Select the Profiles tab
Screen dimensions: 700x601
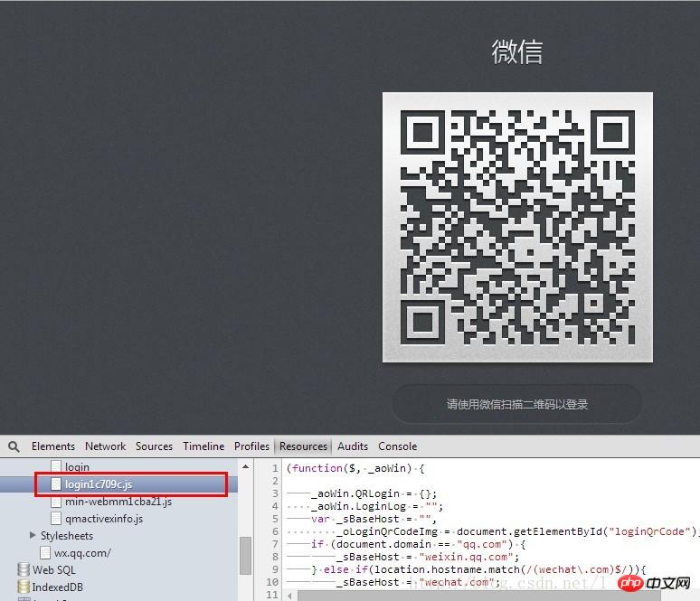251,446
